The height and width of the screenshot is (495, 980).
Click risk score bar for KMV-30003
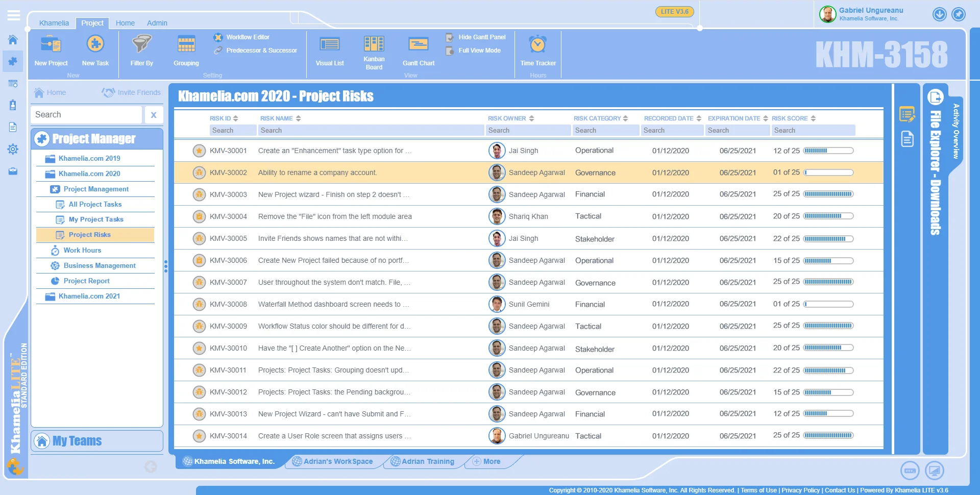[828, 194]
